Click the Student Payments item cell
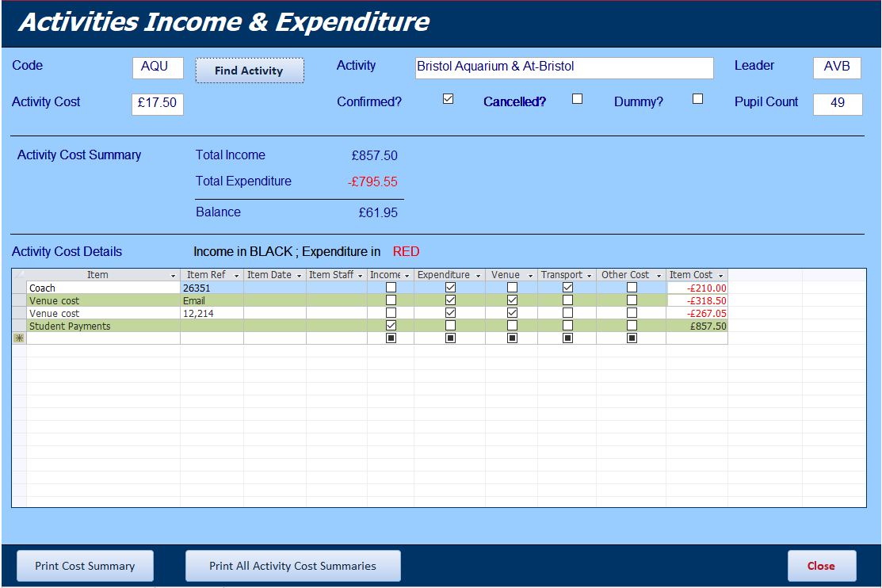Screen dimensions: 882x588 [104, 326]
